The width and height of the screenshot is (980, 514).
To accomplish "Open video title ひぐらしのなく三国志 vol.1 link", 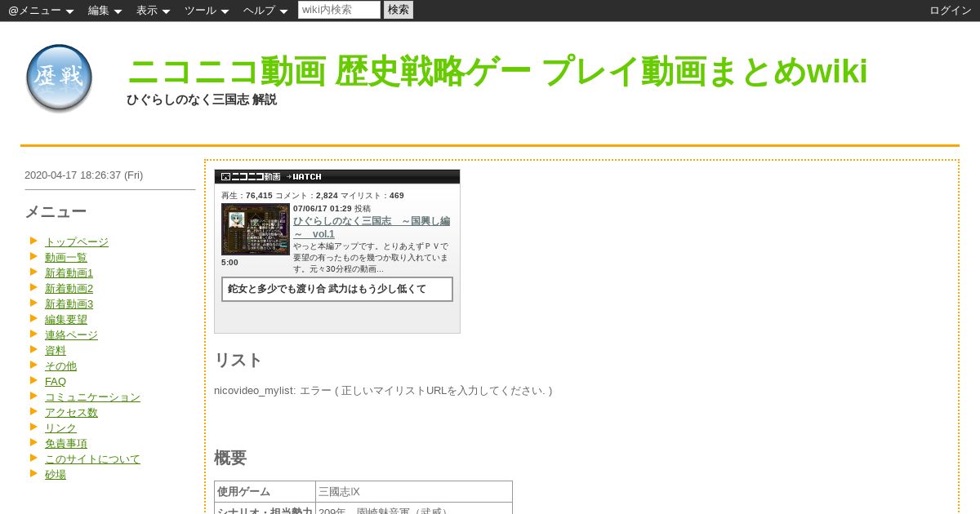I will click(x=372, y=228).
